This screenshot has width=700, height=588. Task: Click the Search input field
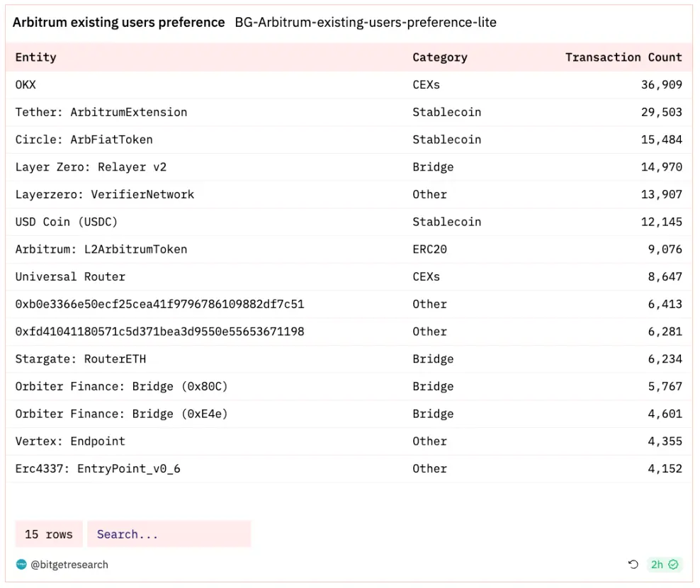[169, 534]
